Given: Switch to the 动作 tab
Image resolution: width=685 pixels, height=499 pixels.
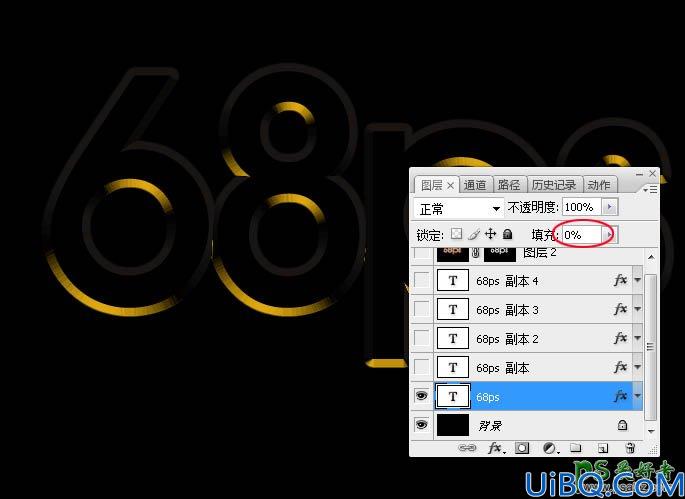Looking at the screenshot, I should click(599, 185).
